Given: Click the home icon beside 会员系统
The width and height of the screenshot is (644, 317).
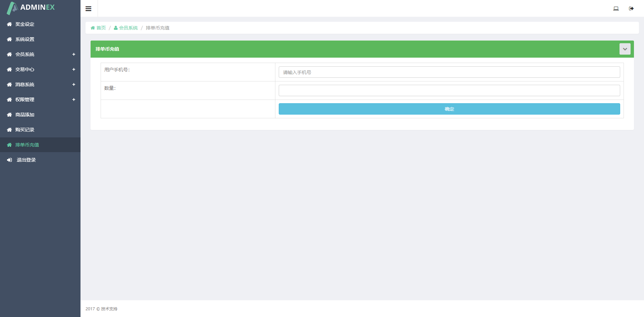Looking at the screenshot, I should click(x=9, y=54).
